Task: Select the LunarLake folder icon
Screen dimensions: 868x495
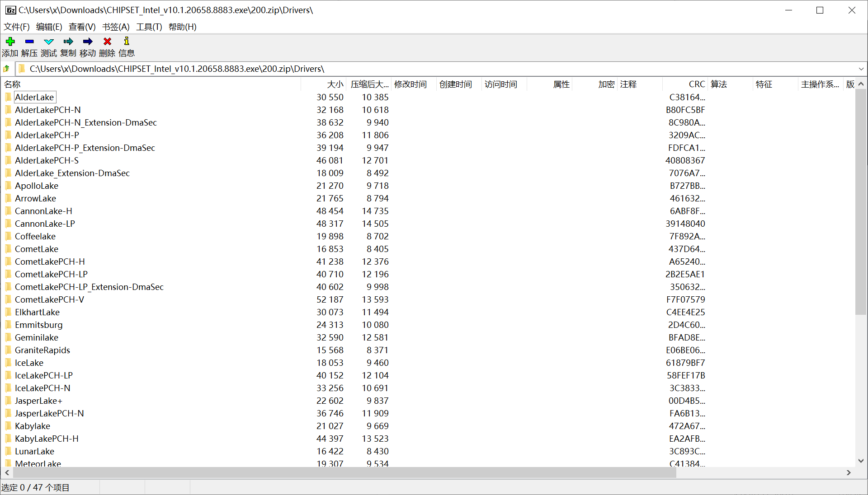Action: click(8, 451)
